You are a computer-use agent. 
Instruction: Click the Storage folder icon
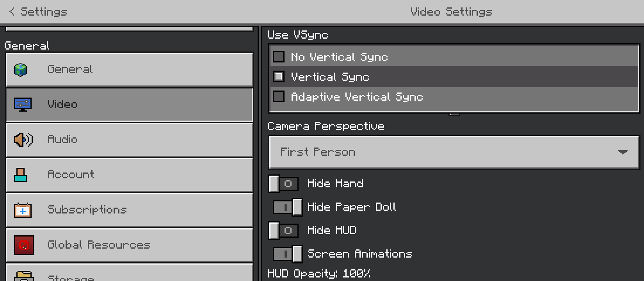24,276
